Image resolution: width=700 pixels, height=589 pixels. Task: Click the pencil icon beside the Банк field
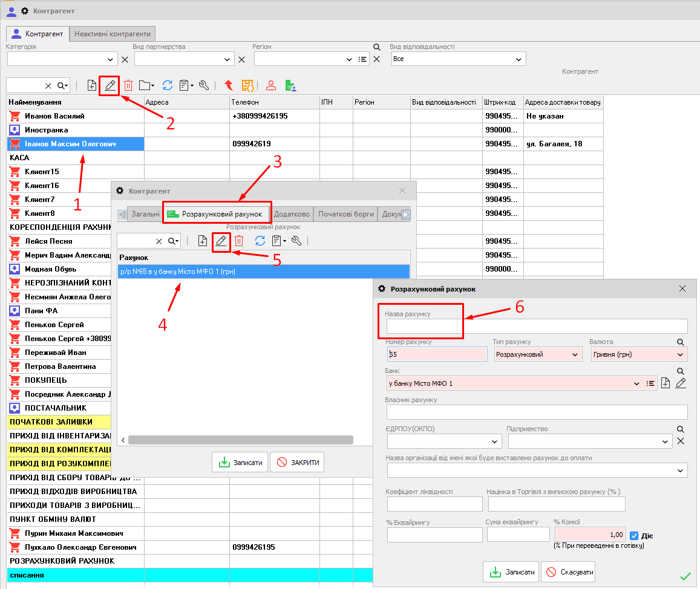point(681,383)
